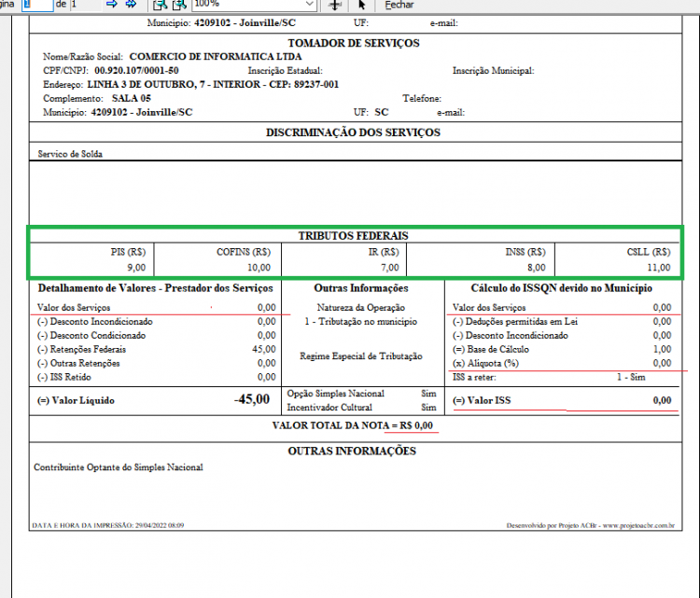700x598 pixels.
Task: Open the 100% zoom dropdown
Action: [x=255, y=4]
